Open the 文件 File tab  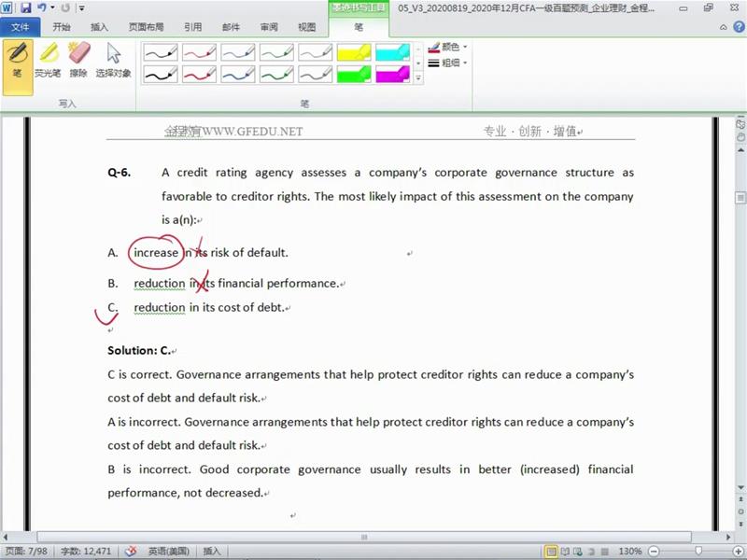tap(20, 27)
